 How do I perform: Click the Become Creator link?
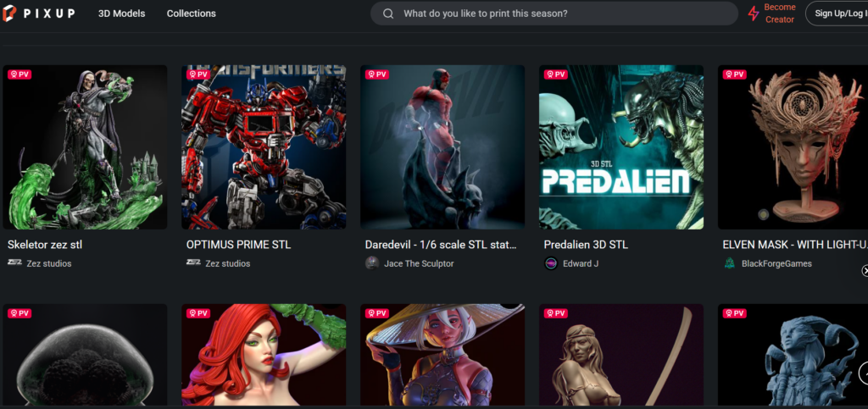point(780,14)
